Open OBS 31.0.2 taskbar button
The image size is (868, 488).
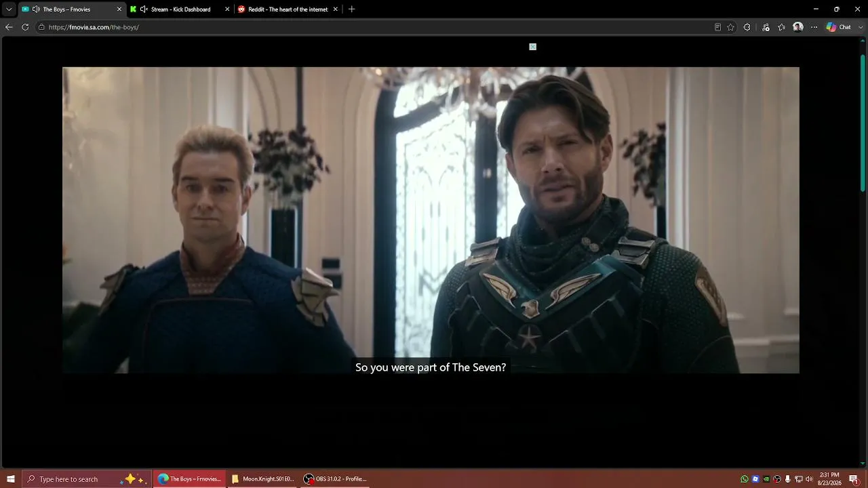(336, 479)
